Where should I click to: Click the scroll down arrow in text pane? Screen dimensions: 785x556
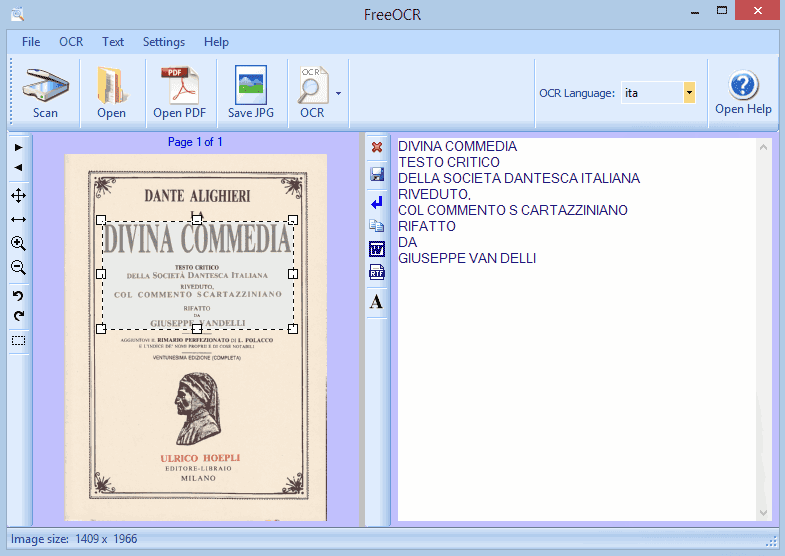point(763,512)
